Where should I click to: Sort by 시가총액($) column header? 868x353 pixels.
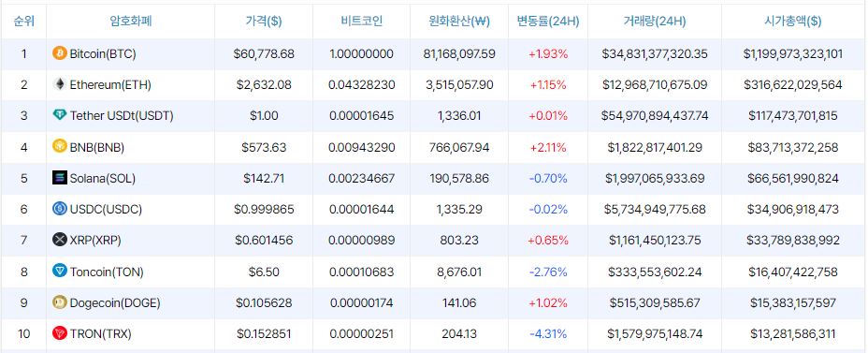coord(793,22)
